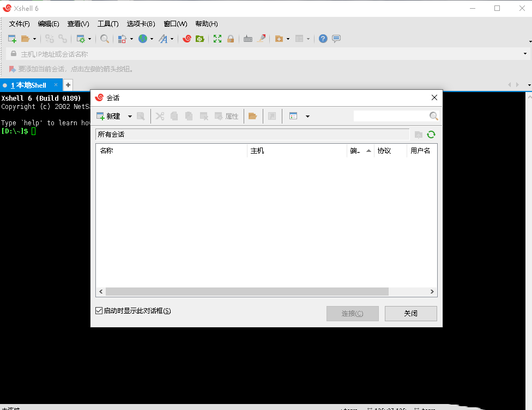Click the list view mode icon in dialog
This screenshot has width=532, height=410.
click(x=293, y=116)
